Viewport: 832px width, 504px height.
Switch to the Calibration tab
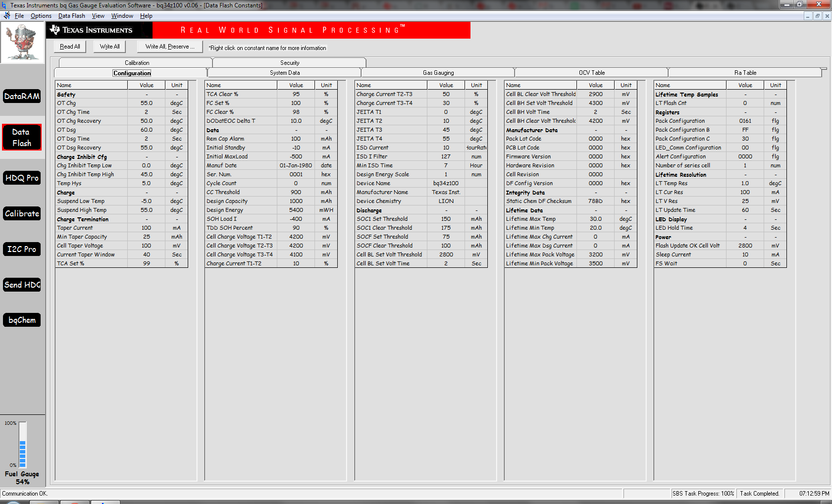[137, 63]
